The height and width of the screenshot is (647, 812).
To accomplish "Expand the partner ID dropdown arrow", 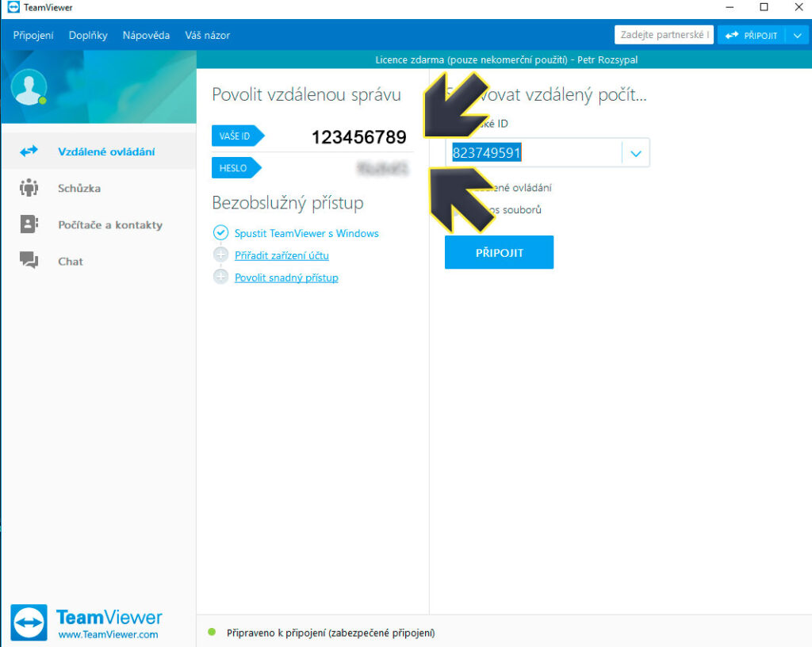I will click(636, 154).
